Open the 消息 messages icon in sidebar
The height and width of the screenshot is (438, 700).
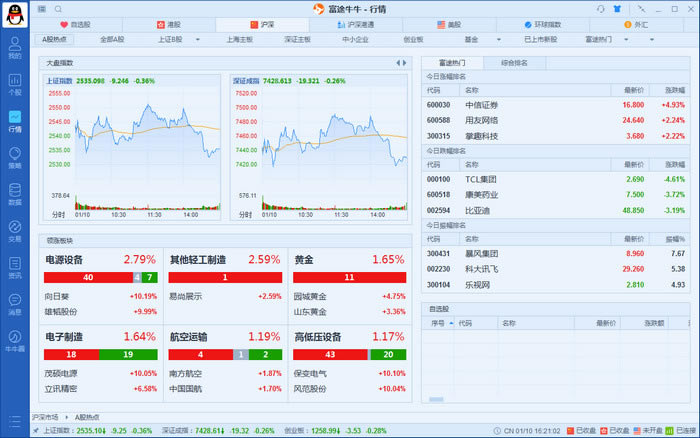[15, 304]
